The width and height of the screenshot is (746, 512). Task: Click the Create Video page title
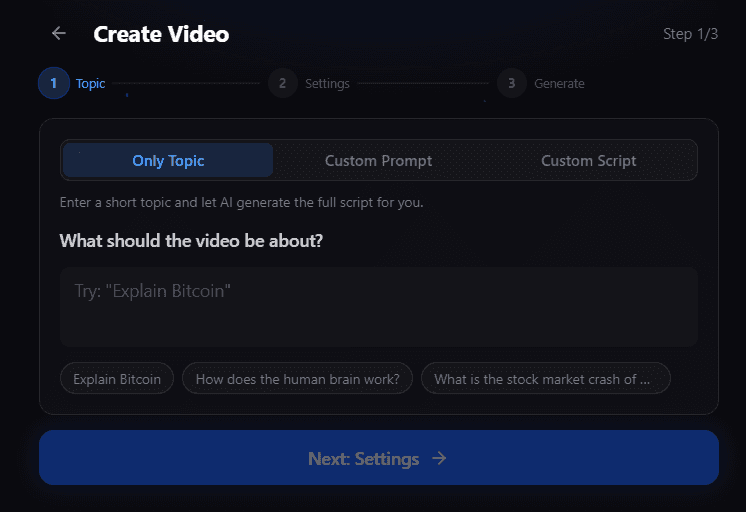click(161, 34)
